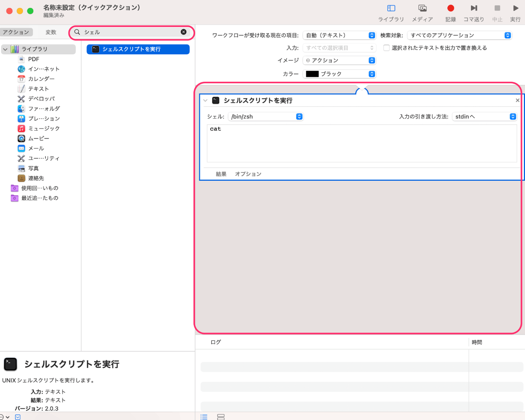This screenshot has width=525, height=420.
Task: Clear the シェル search field
Action: [x=184, y=32]
